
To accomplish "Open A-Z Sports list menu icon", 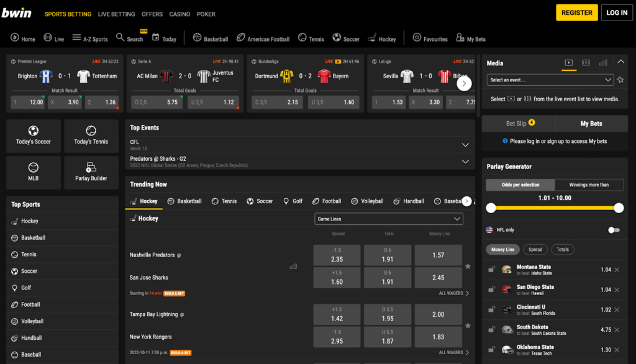I will click(76, 37).
